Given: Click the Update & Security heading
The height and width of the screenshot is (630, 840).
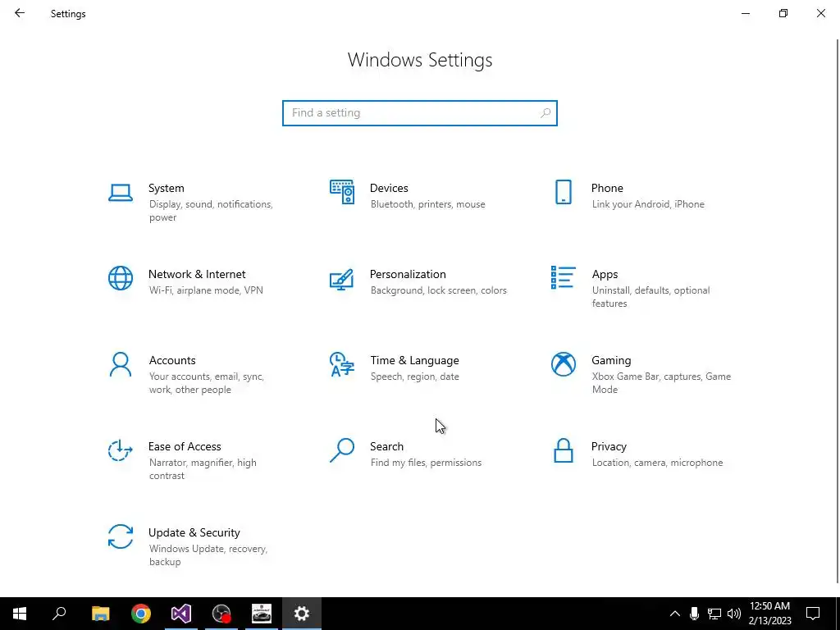Looking at the screenshot, I should click(x=194, y=533).
